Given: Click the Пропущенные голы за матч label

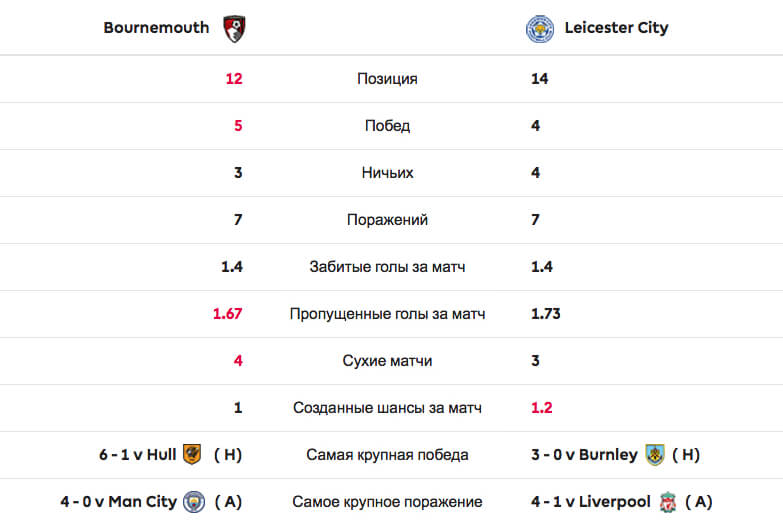Looking at the screenshot, I should point(387,314).
